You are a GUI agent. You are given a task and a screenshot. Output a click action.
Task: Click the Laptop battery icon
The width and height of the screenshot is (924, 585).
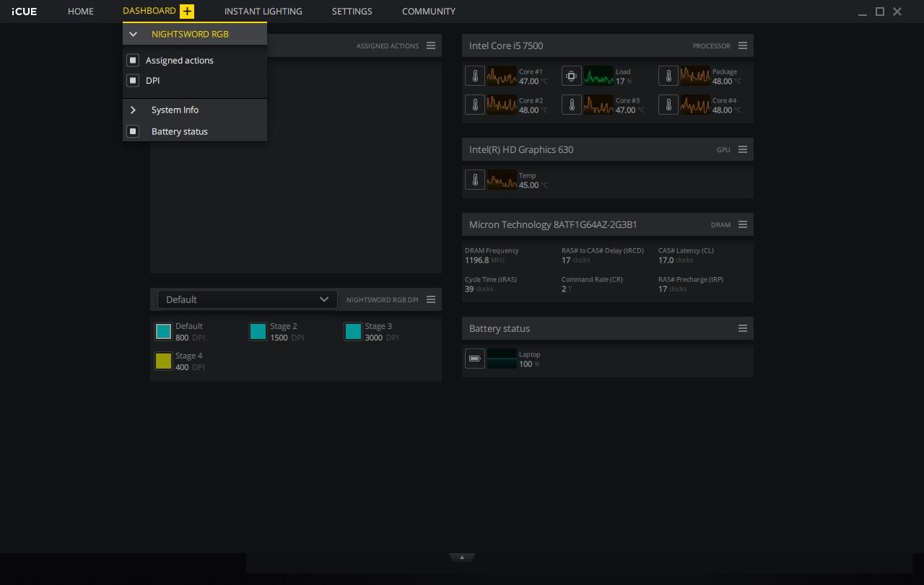(475, 359)
